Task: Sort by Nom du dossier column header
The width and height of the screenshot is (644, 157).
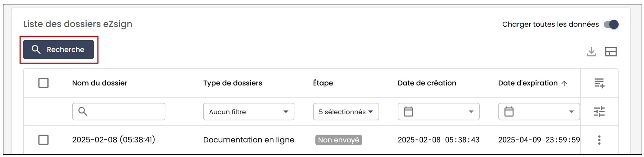Action: (99, 83)
